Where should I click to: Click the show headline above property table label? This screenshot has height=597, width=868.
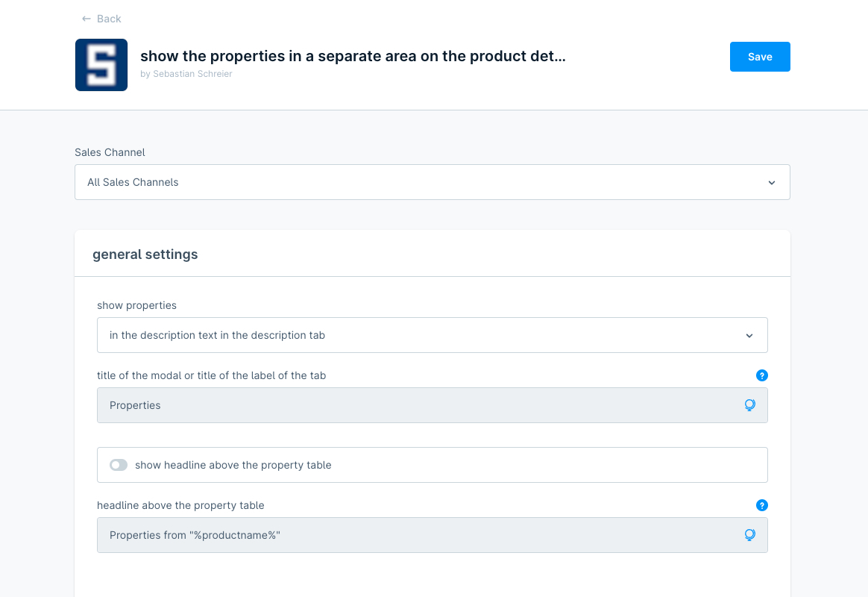pyautogui.click(x=233, y=465)
